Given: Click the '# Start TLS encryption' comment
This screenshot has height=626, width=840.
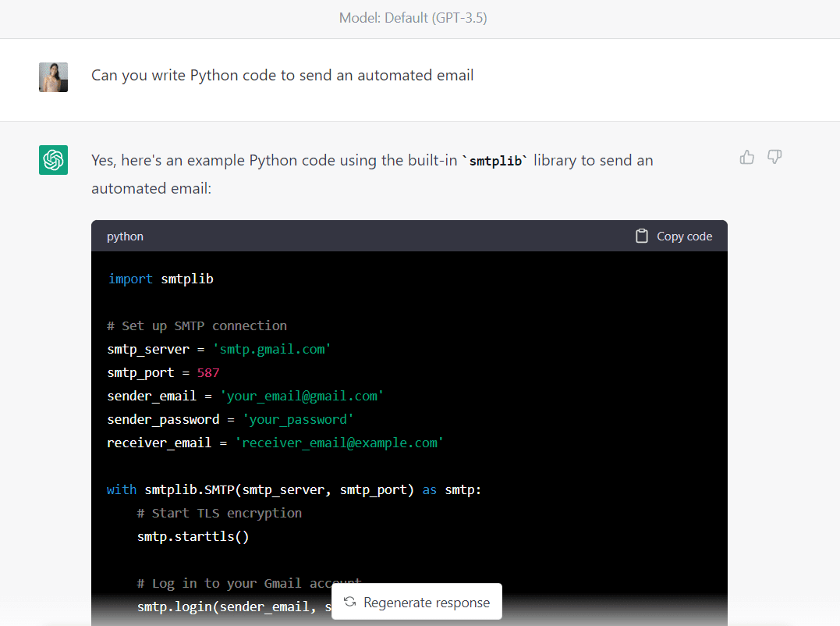Looking at the screenshot, I should (x=219, y=514).
